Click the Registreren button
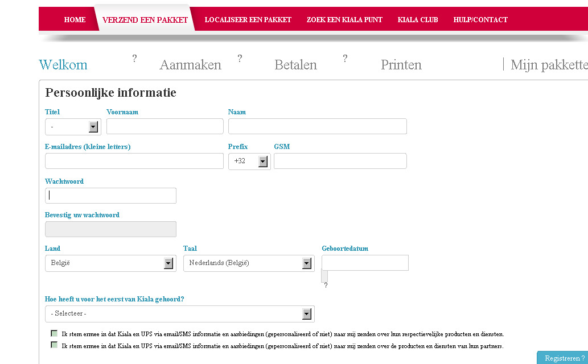The height and width of the screenshot is (364, 588). click(x=564, y=358)
